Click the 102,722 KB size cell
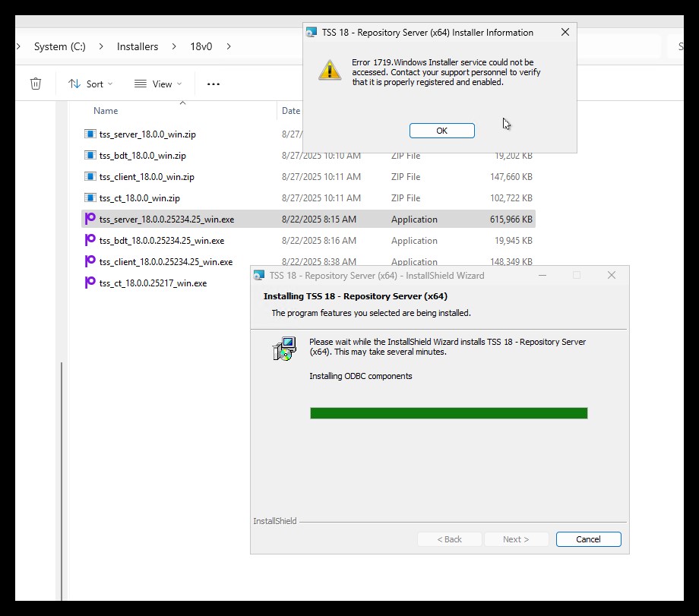699x616 pixels. click(x=511, y=198)
